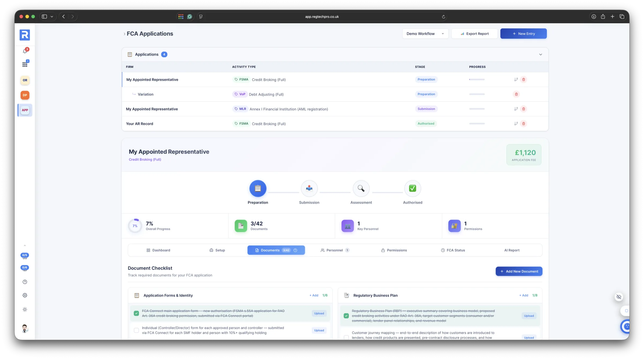This screenshot has width=644, height=359.
Task: Uncheck FCA Connect main application form checkbox
Action: click(136, 313)
